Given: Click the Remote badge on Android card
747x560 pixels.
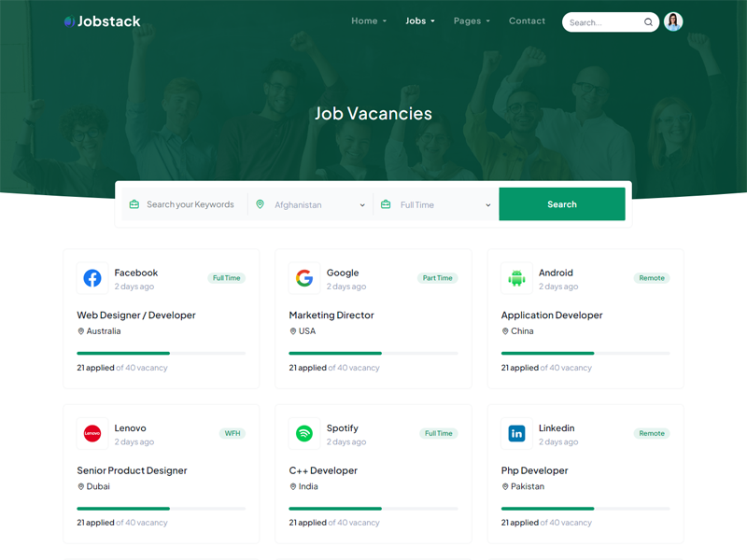Looking at the screenshot, I should [652, 278].
